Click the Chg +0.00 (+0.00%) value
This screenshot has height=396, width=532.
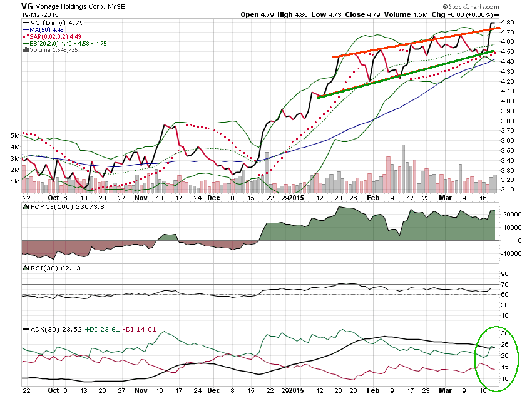coord(462,14)
